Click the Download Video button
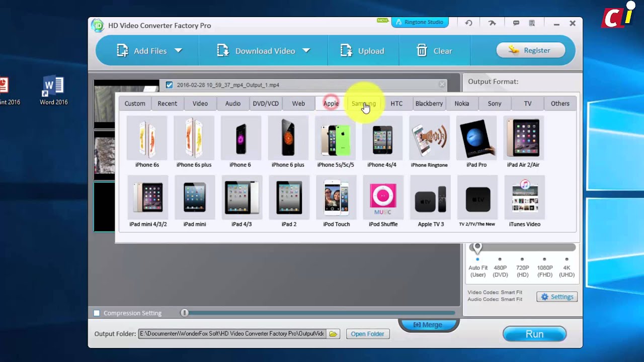 [x=256, y=51]
